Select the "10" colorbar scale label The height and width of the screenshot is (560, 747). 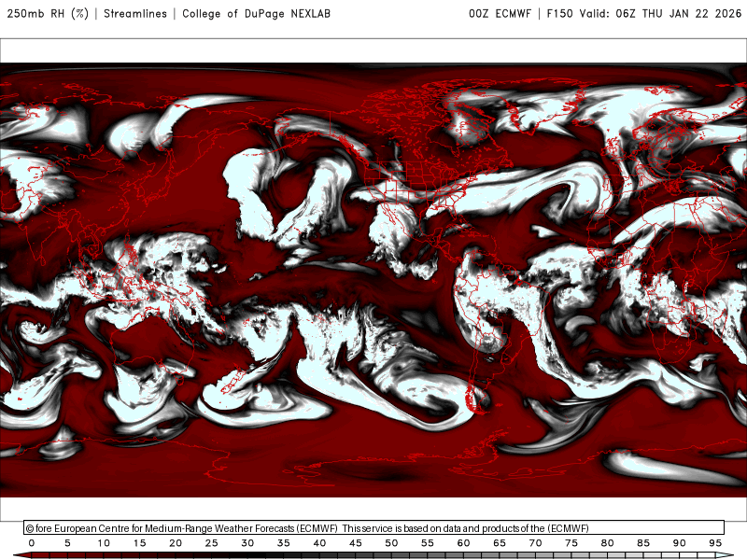point(104,543)
